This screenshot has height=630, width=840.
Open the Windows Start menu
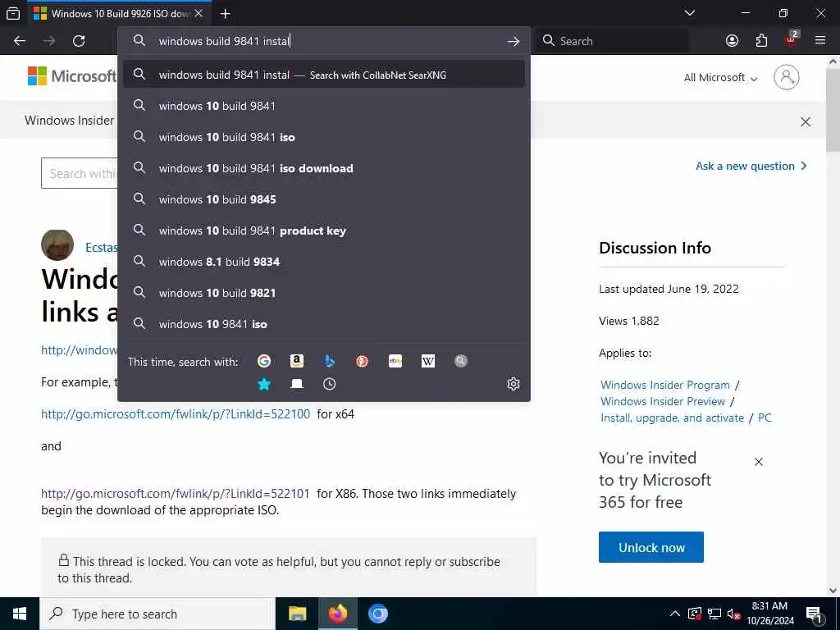[x=20, y=614]
